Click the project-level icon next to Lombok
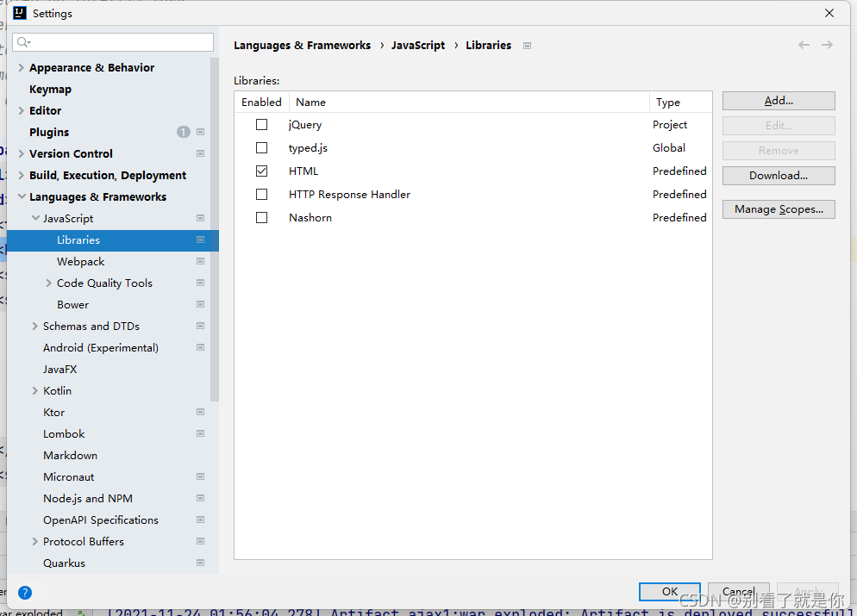857x616 pixels. coord(200,433)
